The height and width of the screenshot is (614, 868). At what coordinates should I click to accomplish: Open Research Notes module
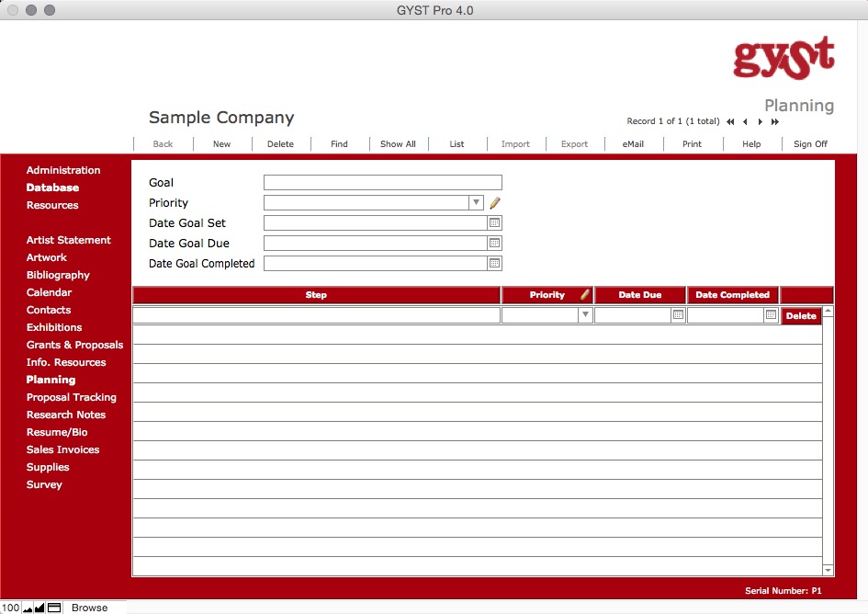pyautogui.click(x=66, y=415)
